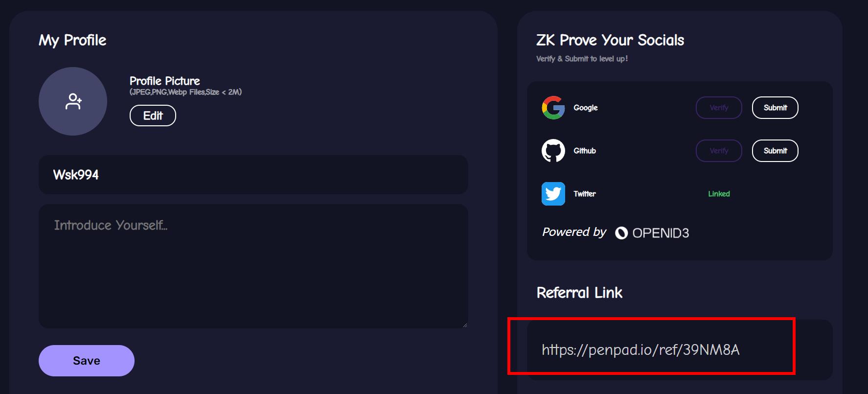
Task: Focus the Introduce Yourself text area
Action: (253, 266)
